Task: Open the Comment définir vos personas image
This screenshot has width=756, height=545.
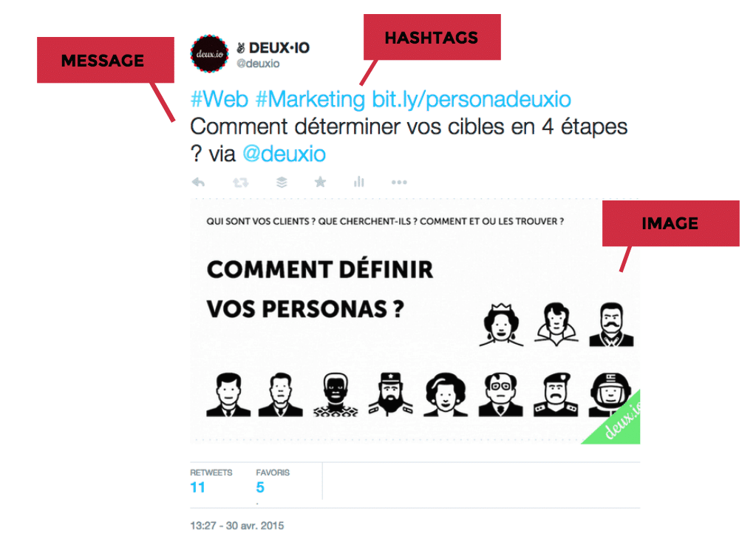Action: (x=415, y=321)
